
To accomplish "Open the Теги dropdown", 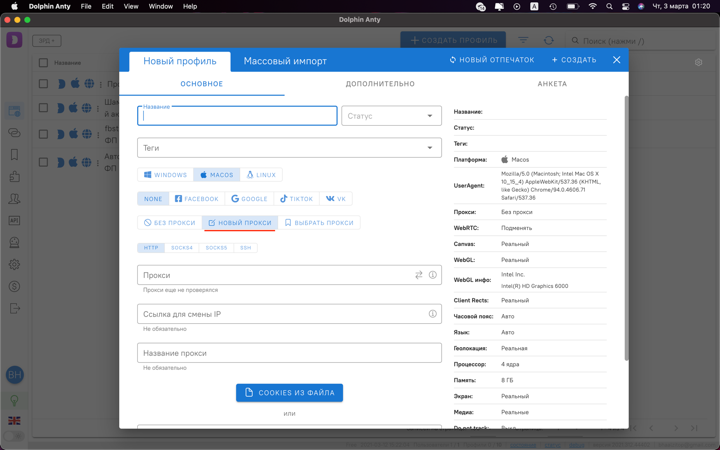I will [x=289, y=148].
